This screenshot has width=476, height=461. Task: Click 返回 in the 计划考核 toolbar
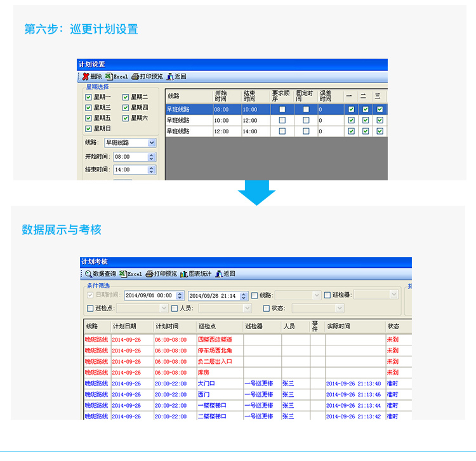[x=225, y=274]
